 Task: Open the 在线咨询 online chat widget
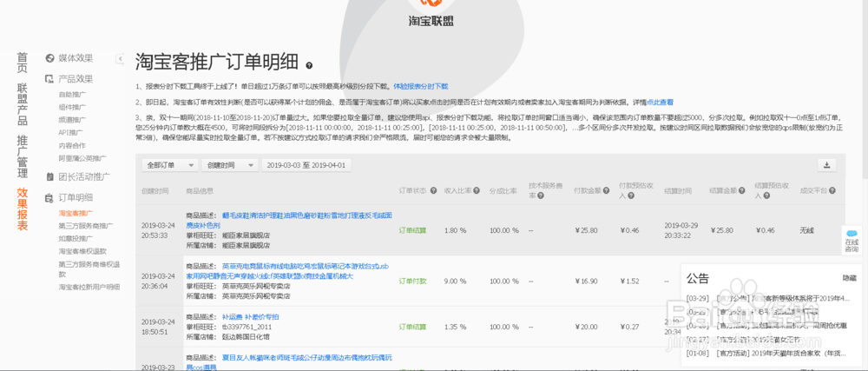click(852, 241)
